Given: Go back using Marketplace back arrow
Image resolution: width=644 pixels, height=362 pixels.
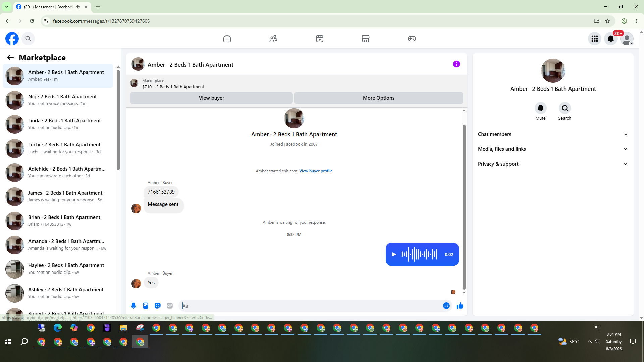Looking at the screenshot, I should 10,57.
